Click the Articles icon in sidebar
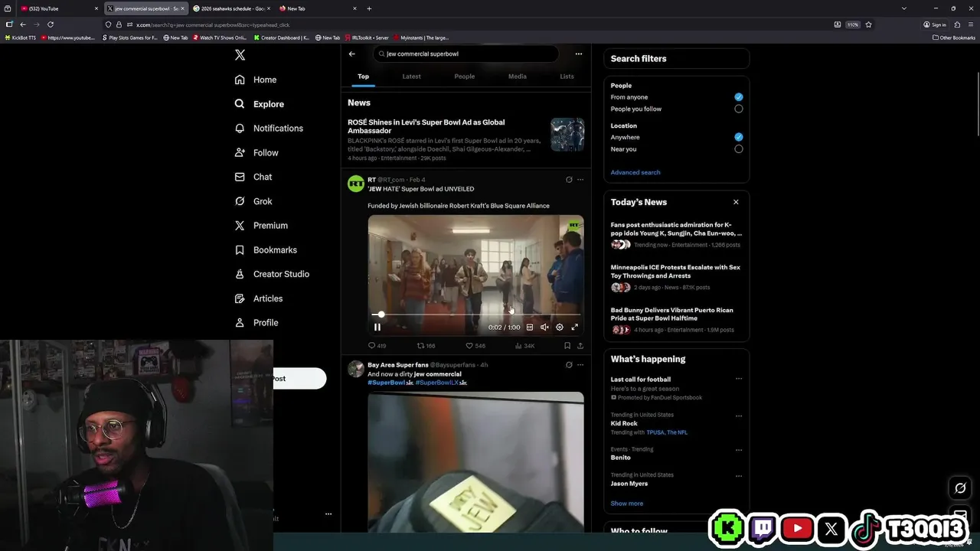Screen dimensions: 980x551 [240, 298]
